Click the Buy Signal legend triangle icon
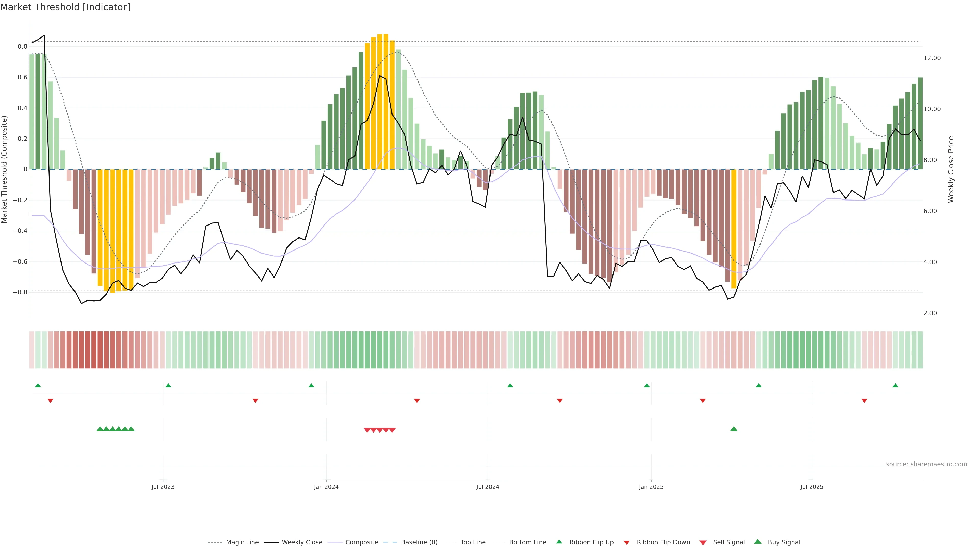 [757, 542]
